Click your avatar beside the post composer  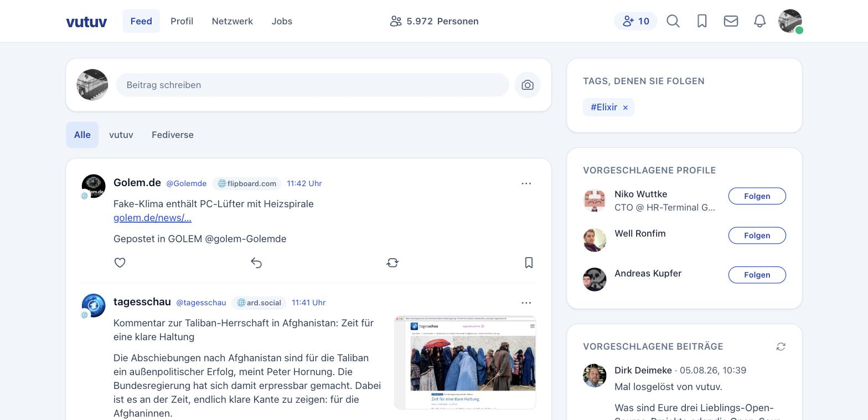click(x=92, y=85)
